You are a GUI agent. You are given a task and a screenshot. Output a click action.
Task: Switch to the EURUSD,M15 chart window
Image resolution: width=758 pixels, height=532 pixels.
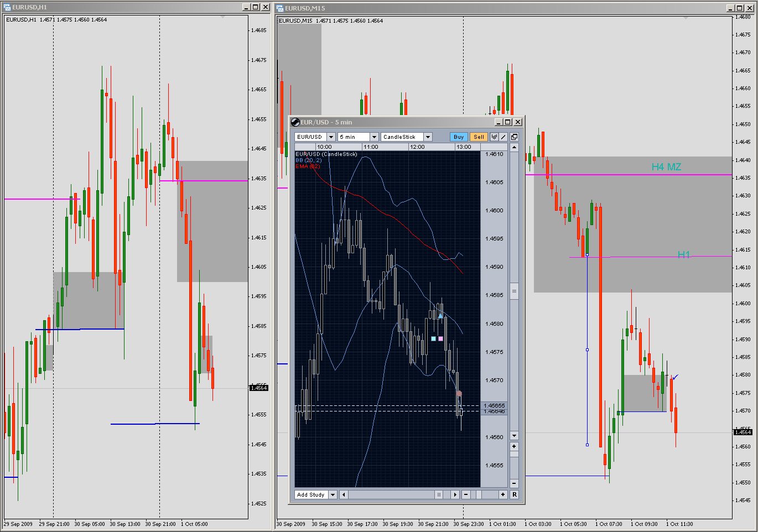pyautogui.click(x=304, y=8)
